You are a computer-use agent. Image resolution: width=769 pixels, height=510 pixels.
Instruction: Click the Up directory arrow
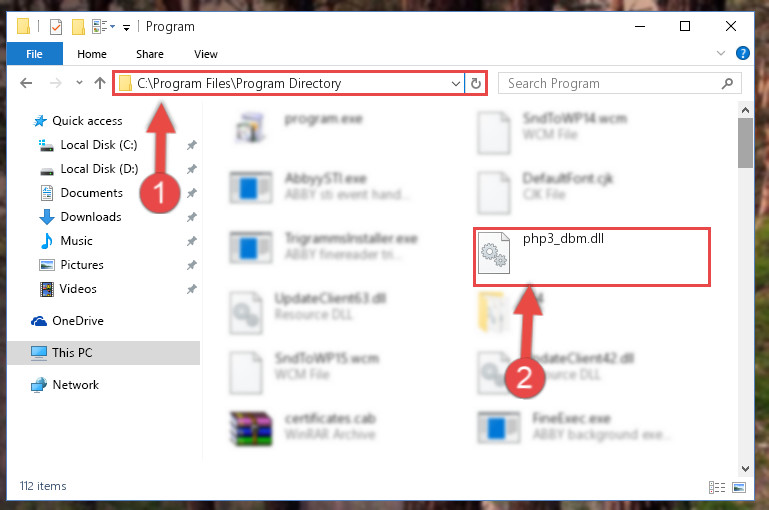(100, 83)
